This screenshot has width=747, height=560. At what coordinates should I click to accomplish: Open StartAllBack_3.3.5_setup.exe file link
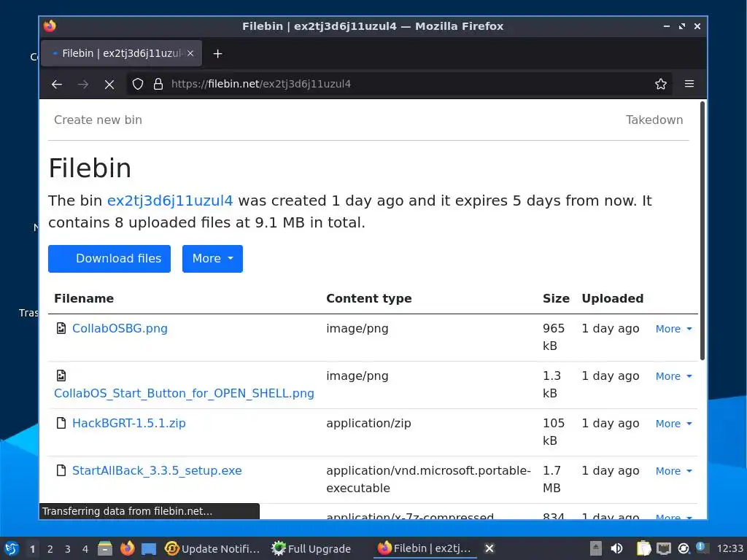(157, 470)
